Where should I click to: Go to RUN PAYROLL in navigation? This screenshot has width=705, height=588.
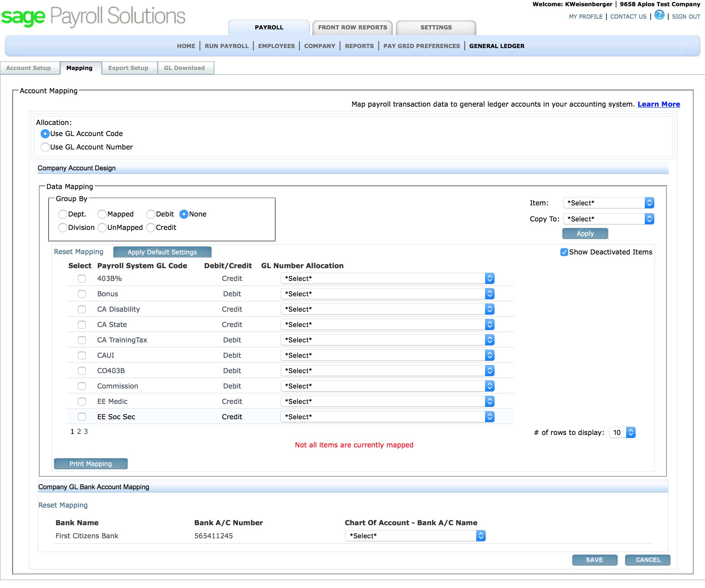(x=226, y=46)
